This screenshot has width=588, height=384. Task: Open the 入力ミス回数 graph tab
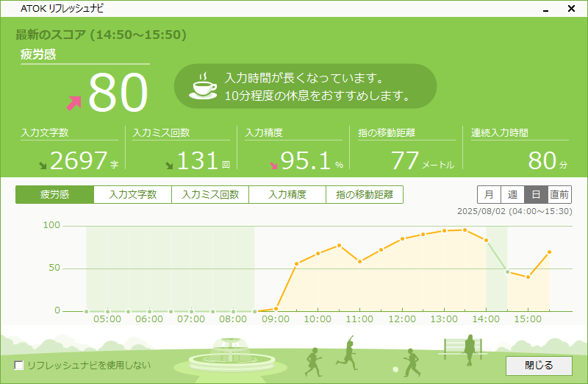pyautogui.click(x=210, y=194)
